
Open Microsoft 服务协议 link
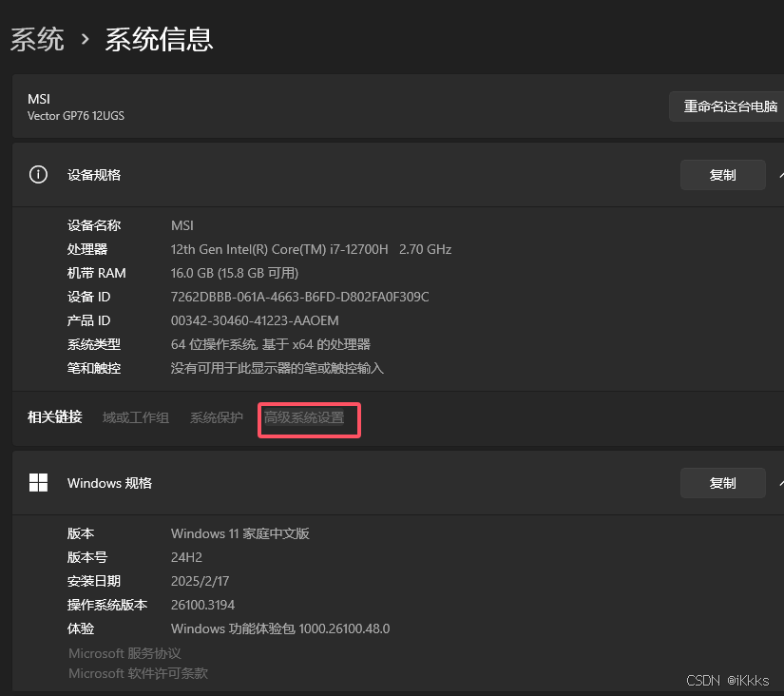pos(124,653)
